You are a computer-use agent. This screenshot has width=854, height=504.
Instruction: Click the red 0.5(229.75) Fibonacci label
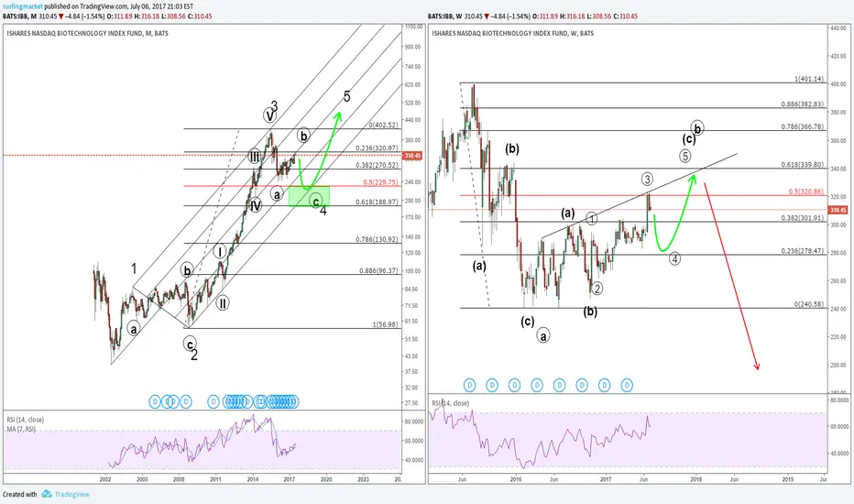[x=380, y=182]
